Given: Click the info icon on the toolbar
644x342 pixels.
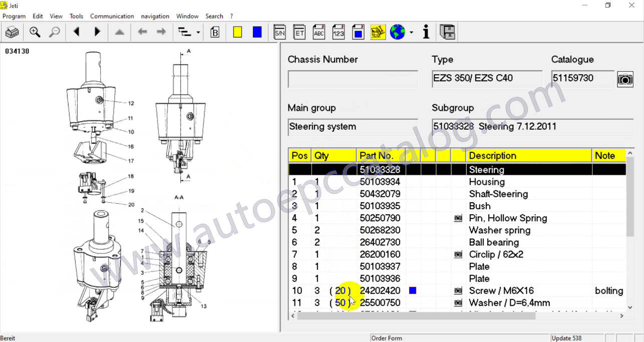Looking at the screenshot, I should 425,32.
